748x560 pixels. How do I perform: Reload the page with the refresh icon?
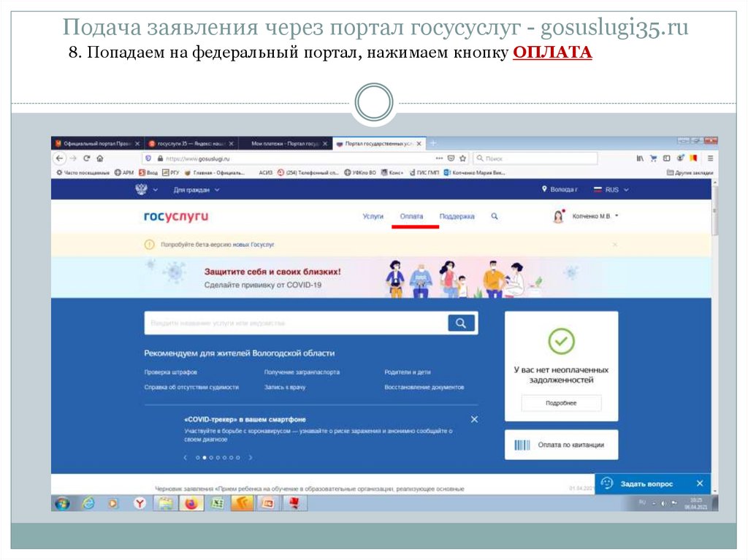[86, 158]
